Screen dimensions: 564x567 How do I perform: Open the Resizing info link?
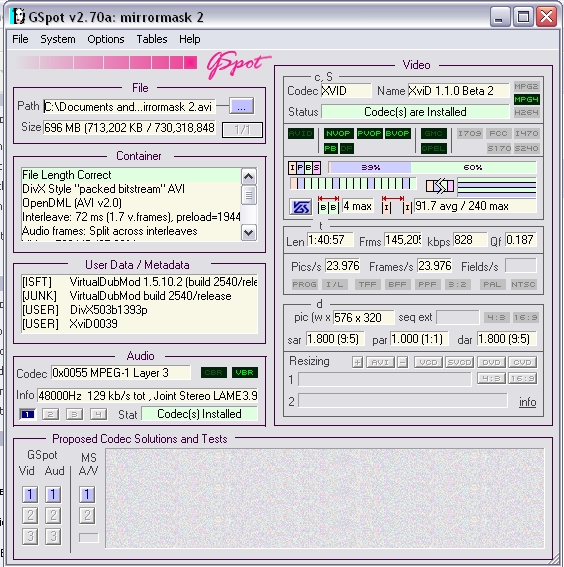(x=527, y=402)
